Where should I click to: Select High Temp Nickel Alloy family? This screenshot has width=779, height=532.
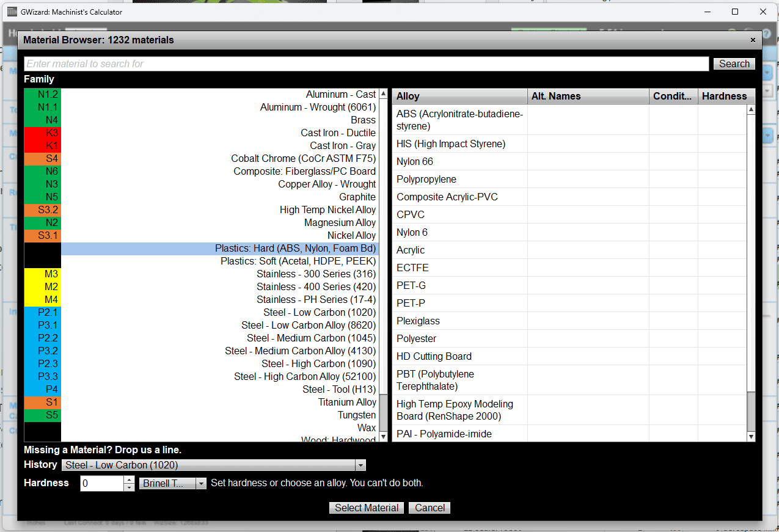tap(202, 210)
